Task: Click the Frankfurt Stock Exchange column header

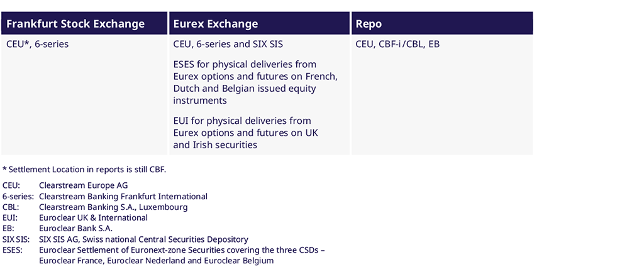Action: click(75, 25)
